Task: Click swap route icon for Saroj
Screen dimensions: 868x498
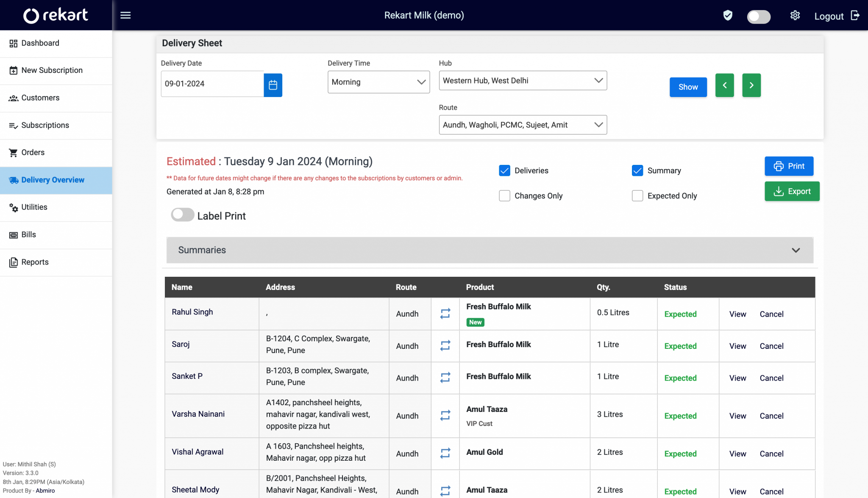Action: pyautogui.click(x=445, y=345)
